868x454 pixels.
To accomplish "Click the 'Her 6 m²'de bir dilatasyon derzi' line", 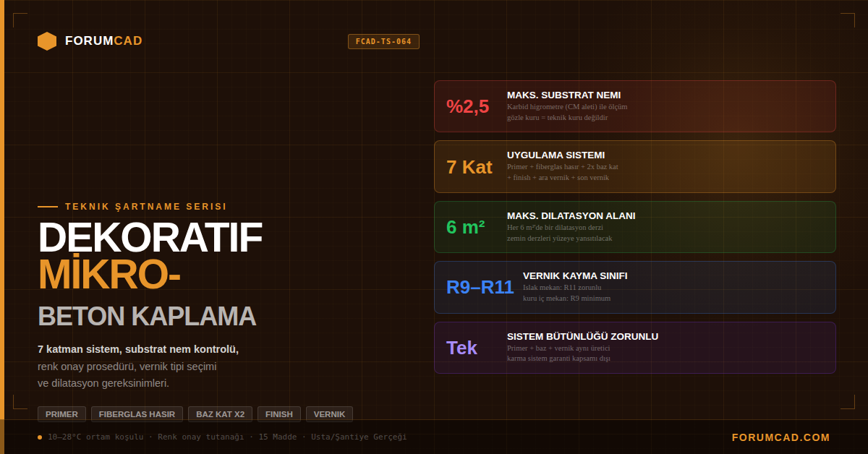I will click(556, 227).
